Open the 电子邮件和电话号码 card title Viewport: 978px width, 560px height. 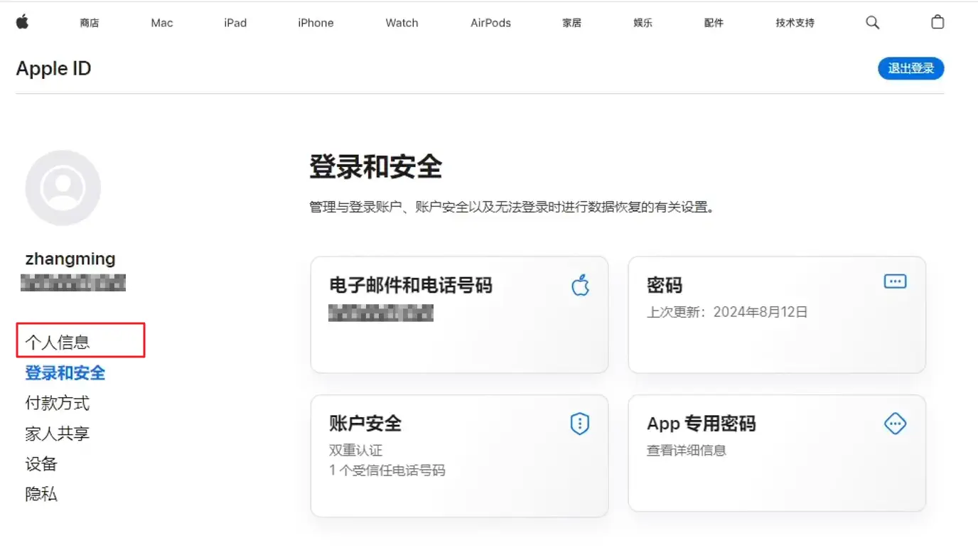pyautogui.click(x=411, y=286)
